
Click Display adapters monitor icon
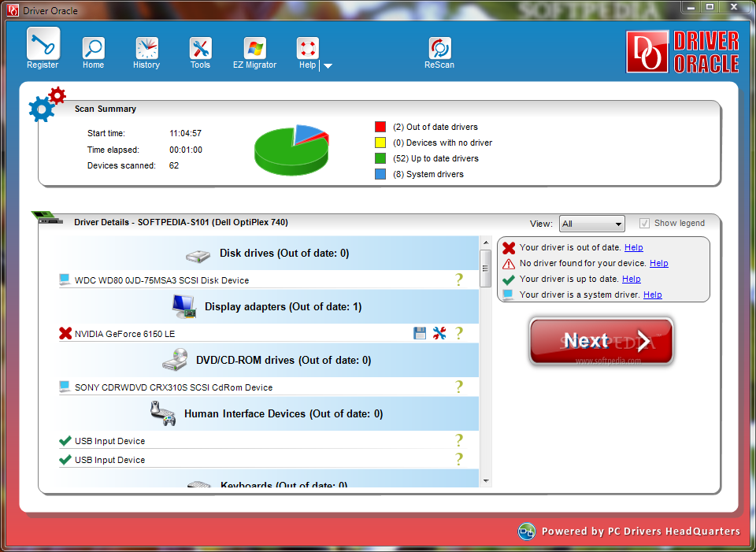184,306
